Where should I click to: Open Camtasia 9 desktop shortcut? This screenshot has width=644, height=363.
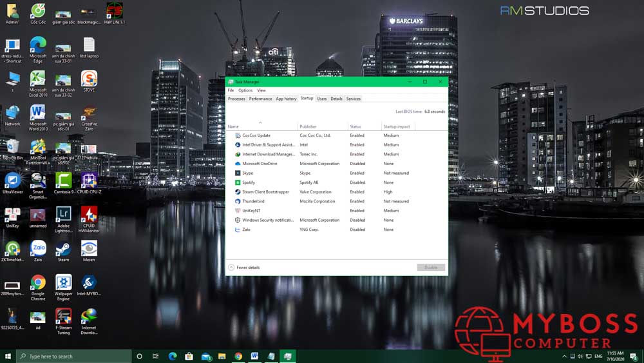(x=63, y=183)
